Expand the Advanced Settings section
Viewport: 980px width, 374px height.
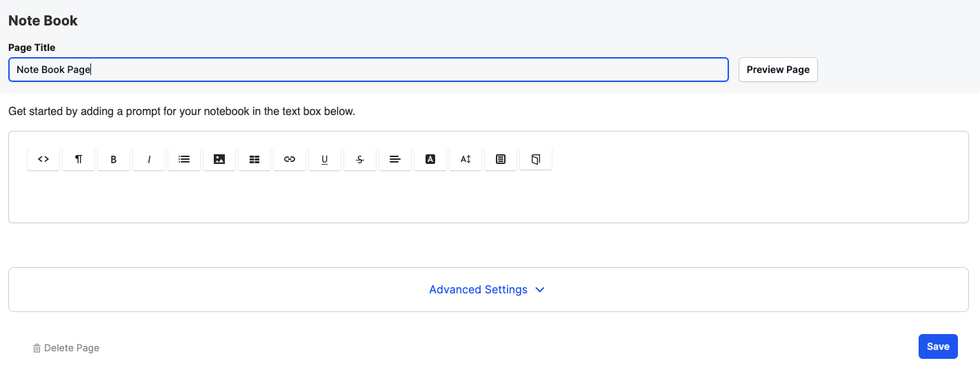pos(488,289)
